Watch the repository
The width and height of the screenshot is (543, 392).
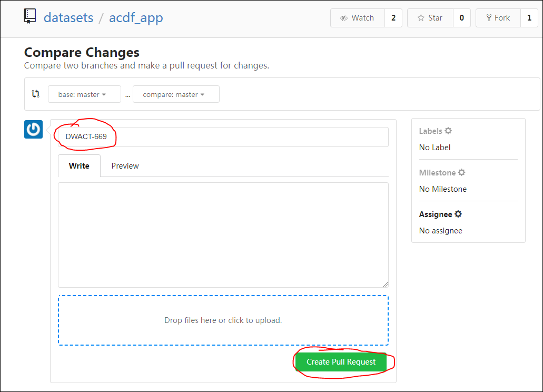pyautogui.click(x=358, y=18)
